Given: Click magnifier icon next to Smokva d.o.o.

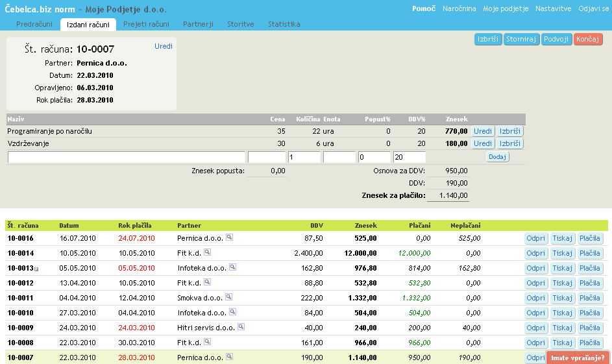Looking at the screenshot, I should pos(229,297).
